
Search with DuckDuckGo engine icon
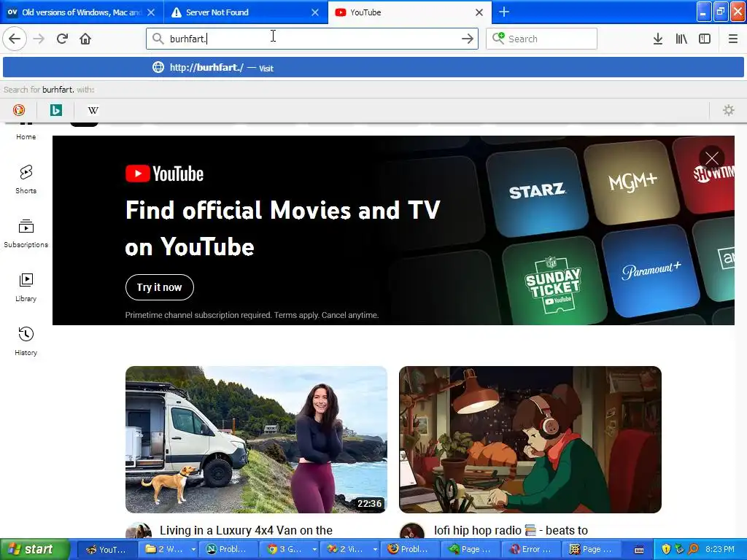[18, 110]
